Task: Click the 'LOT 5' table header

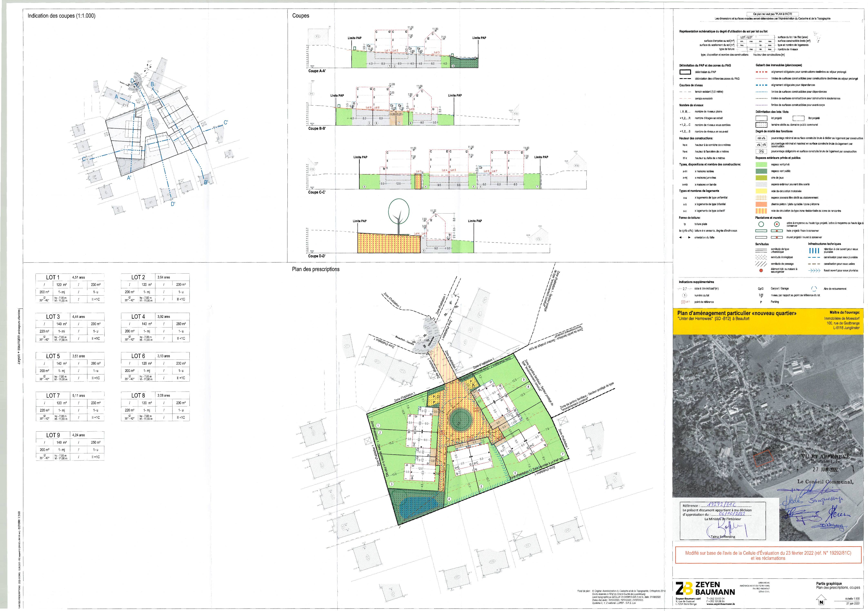Action: (x=53, y=356)
